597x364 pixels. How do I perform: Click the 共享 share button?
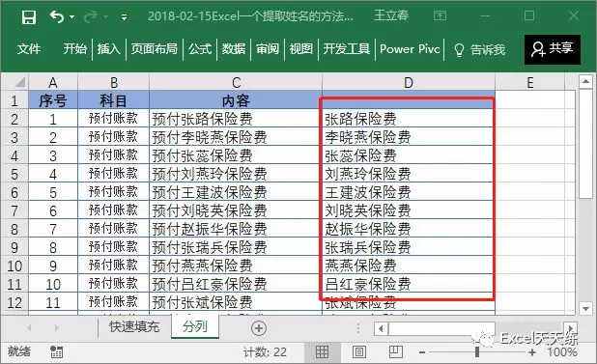click(553, 49)
